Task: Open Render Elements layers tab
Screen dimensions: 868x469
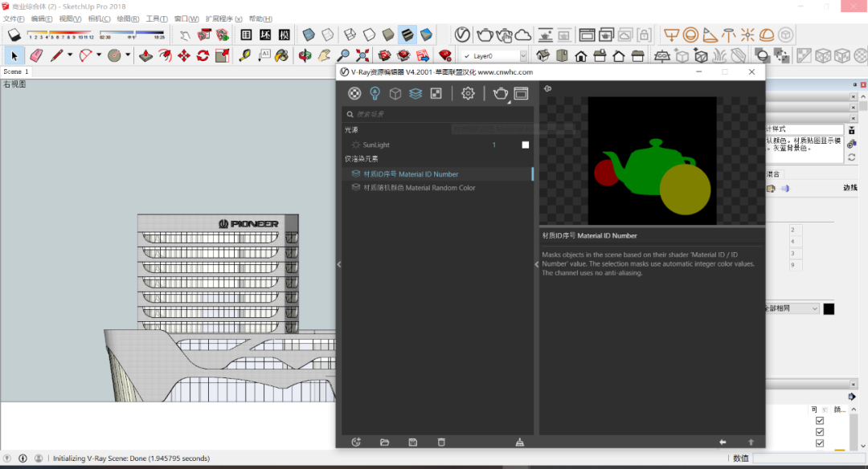Action: click(x=416, y=93)
